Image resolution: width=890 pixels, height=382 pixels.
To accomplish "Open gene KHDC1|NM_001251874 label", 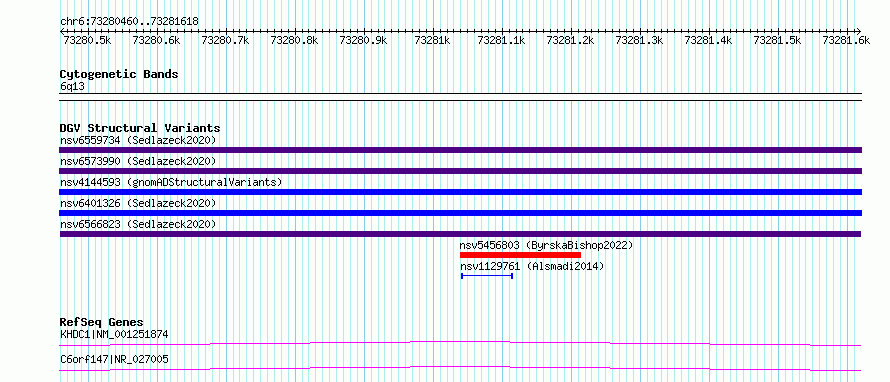I will (x=114, y=334).
